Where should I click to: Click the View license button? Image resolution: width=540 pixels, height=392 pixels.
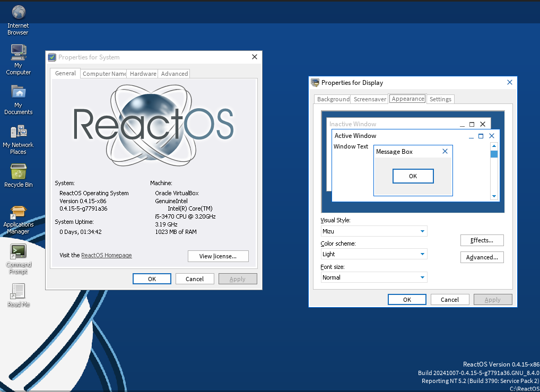click(x=218, y=256)
